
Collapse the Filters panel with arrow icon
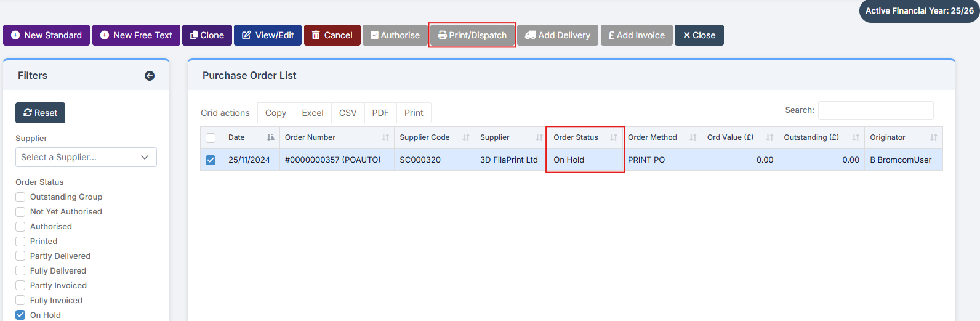[x=150, y=76]
